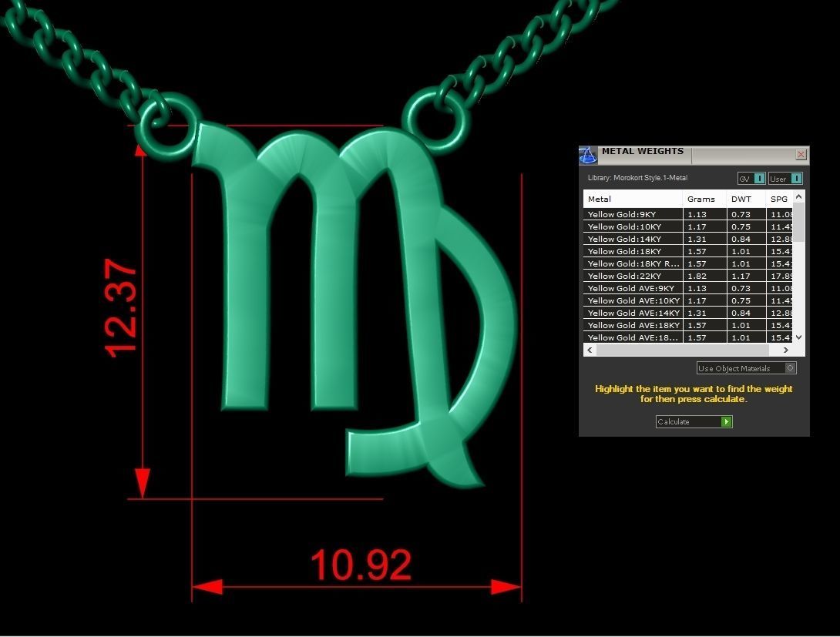Sort by the Grams column header
840x637 pixels.
(x=704, y=199)
